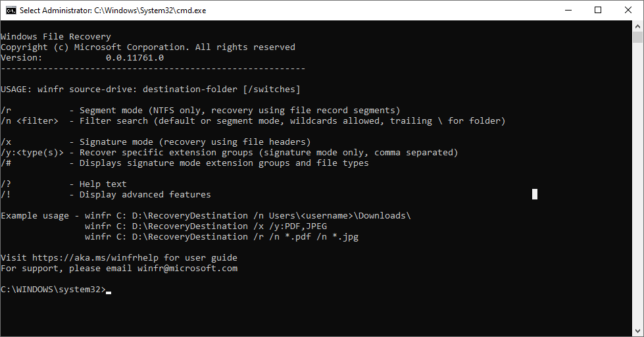Screen dimensions: 644x337
Task: Close the Administrator cmd.exe window
Action: [628, 11]
